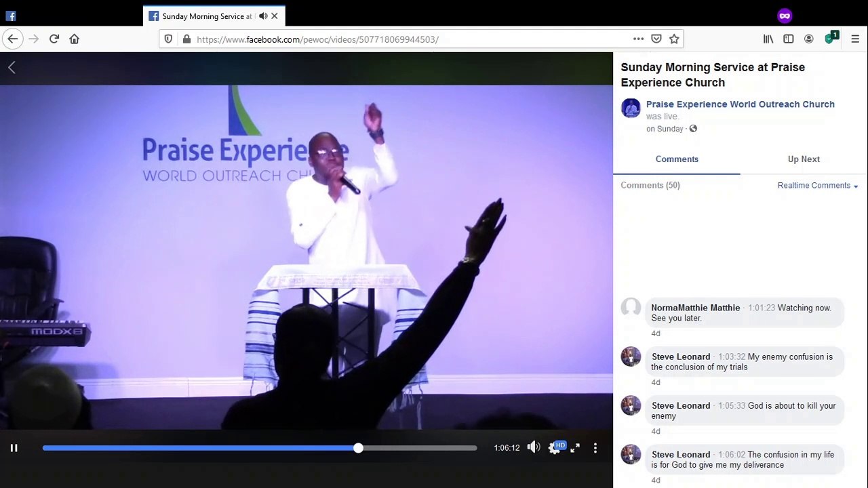Image resolution: width=868 pixels, height=488 pixels.
Task: Open NormaMatthie Matthie's profile
Action: pos(695,308)
